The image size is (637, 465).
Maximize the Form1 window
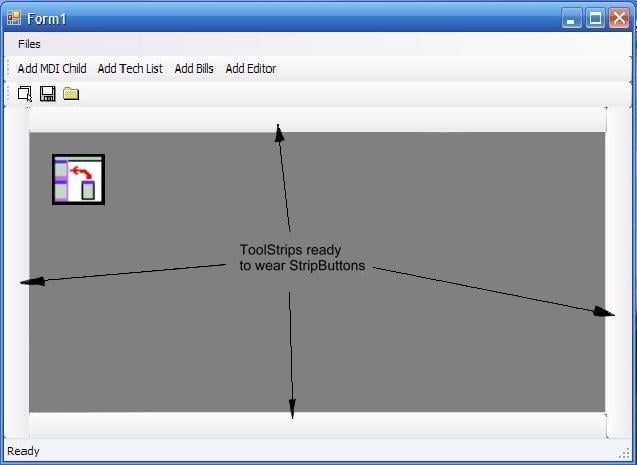[x=596, y=19]
